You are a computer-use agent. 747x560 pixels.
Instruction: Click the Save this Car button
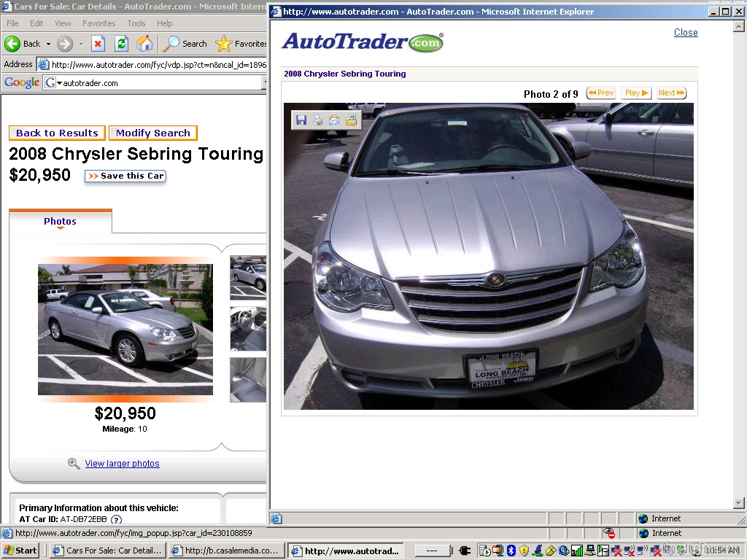tap(125, 176)
